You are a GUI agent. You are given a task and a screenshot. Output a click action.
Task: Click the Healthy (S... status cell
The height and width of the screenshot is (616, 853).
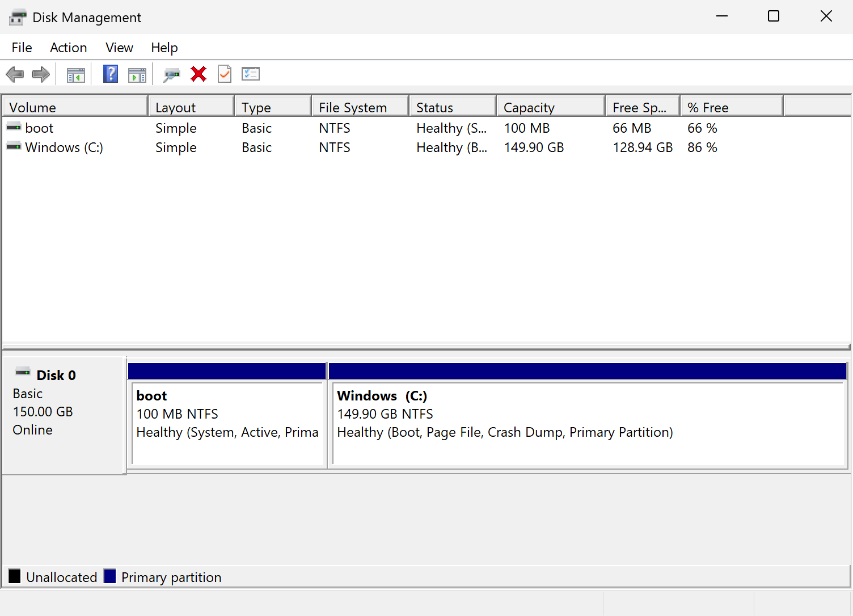point(451,128)
